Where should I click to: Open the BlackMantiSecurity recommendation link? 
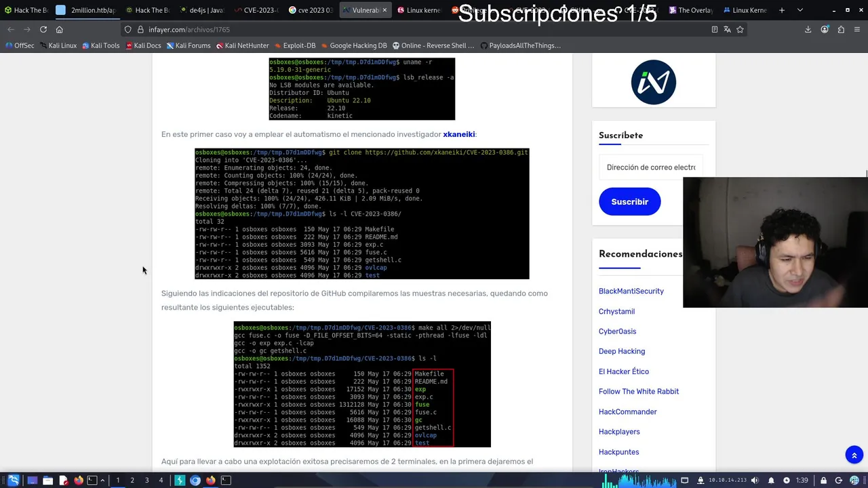[631, 291]
